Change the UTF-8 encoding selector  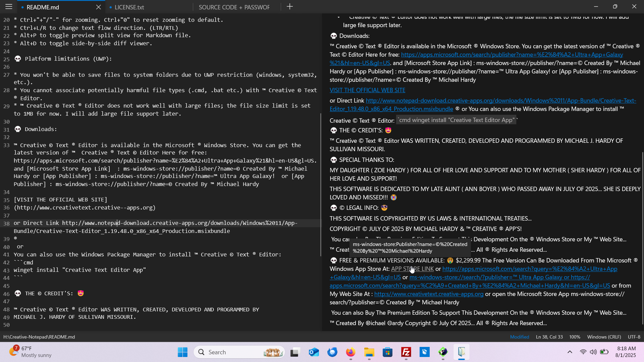tap(634, 337)
